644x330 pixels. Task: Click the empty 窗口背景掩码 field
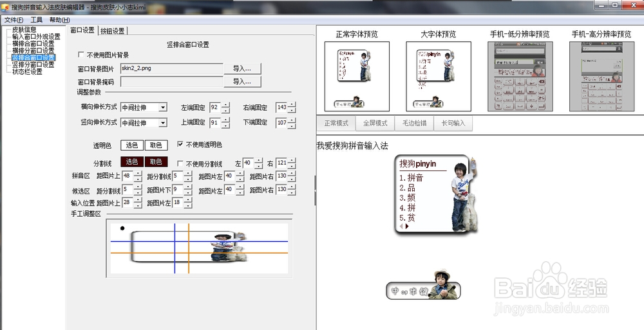click(172, 82)
